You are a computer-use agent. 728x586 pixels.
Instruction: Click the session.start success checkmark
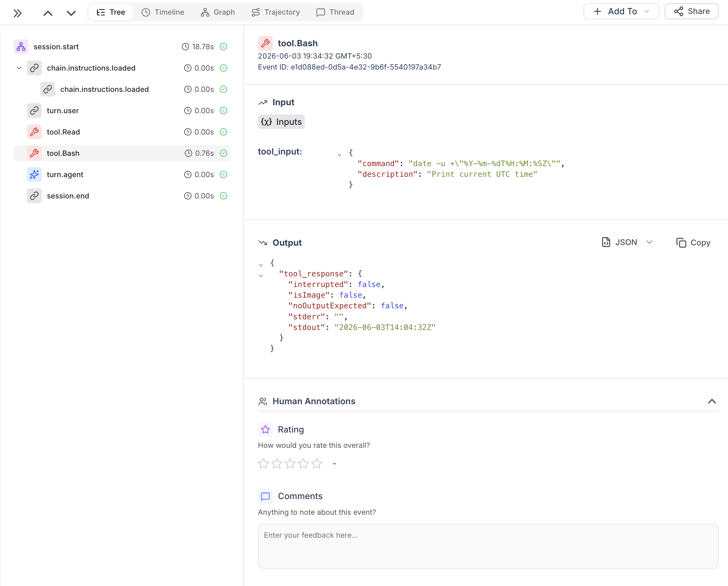click(x=223, y=47)
